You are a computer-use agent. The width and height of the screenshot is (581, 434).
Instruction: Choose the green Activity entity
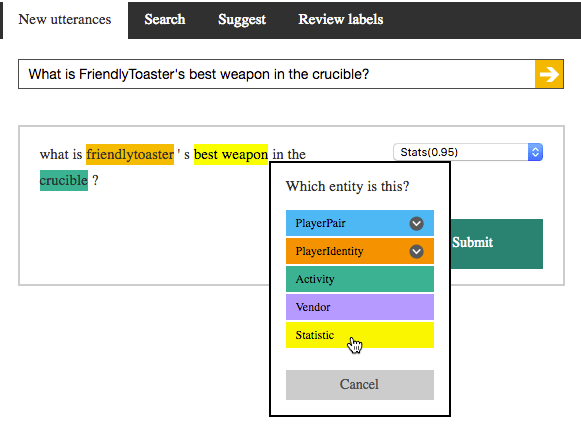click(x=360, y=279)
